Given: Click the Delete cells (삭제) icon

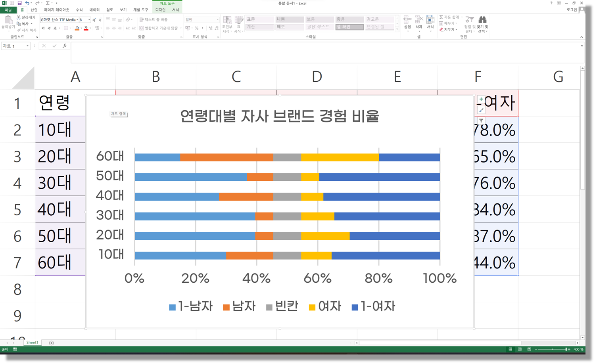Looking at the screenshot, I should click(x=419, y=19).
